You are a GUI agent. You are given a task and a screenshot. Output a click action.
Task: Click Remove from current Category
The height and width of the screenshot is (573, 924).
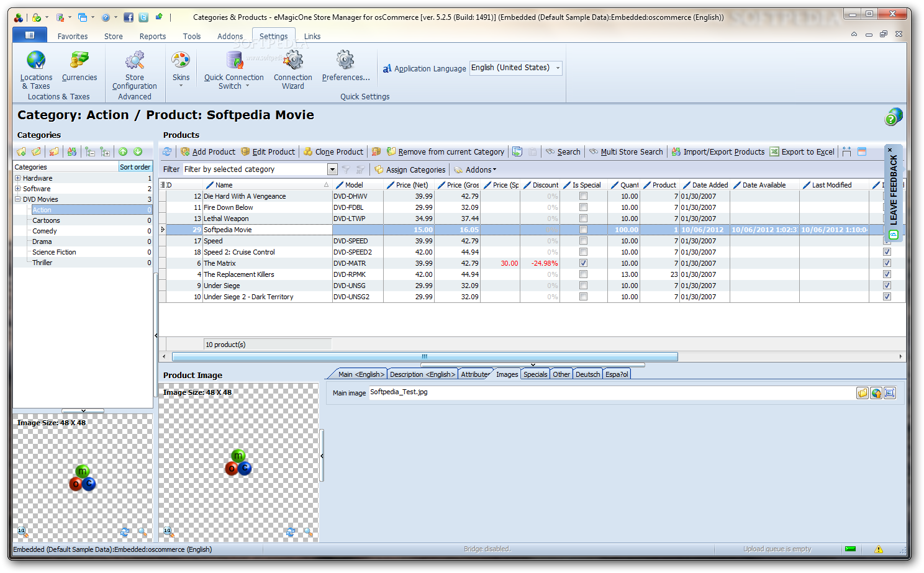coord(445,152)
